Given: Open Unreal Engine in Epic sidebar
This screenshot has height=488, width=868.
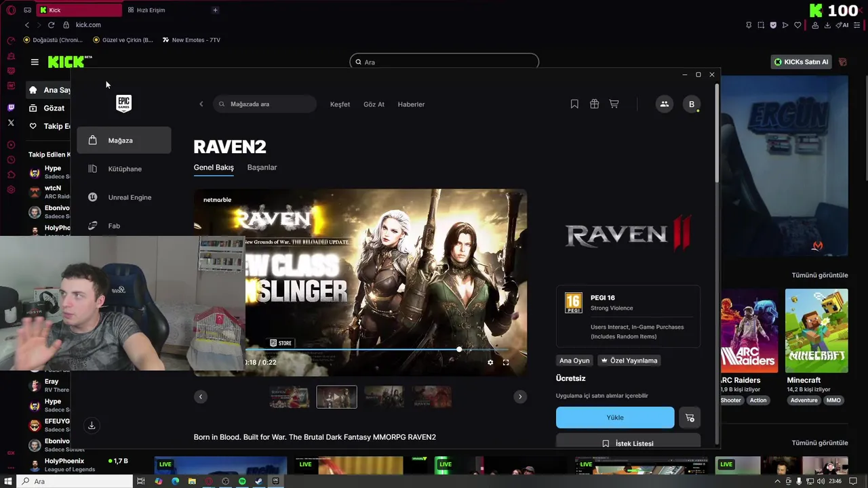Looking at the screenshot, I should coord(124,197).
